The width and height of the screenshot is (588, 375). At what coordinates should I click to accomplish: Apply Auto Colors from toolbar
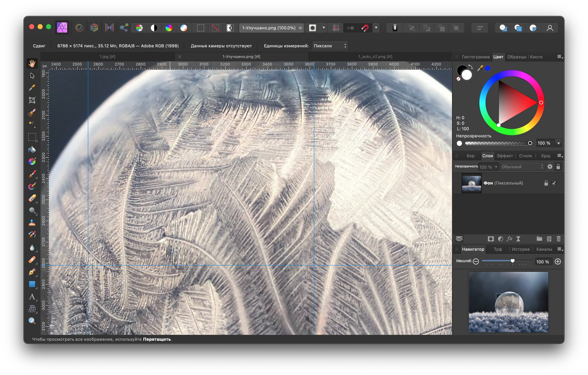(169, 28)
